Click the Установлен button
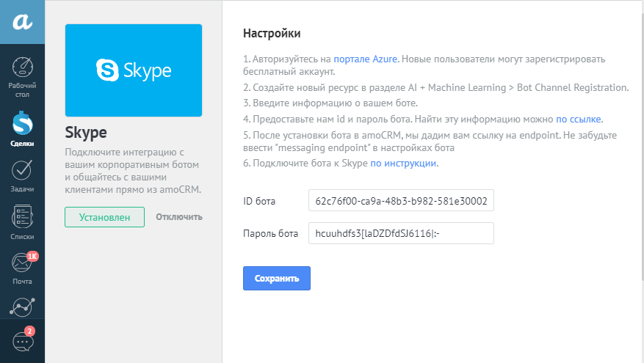Screen dimensions: 644x363 tap(104, 217)
